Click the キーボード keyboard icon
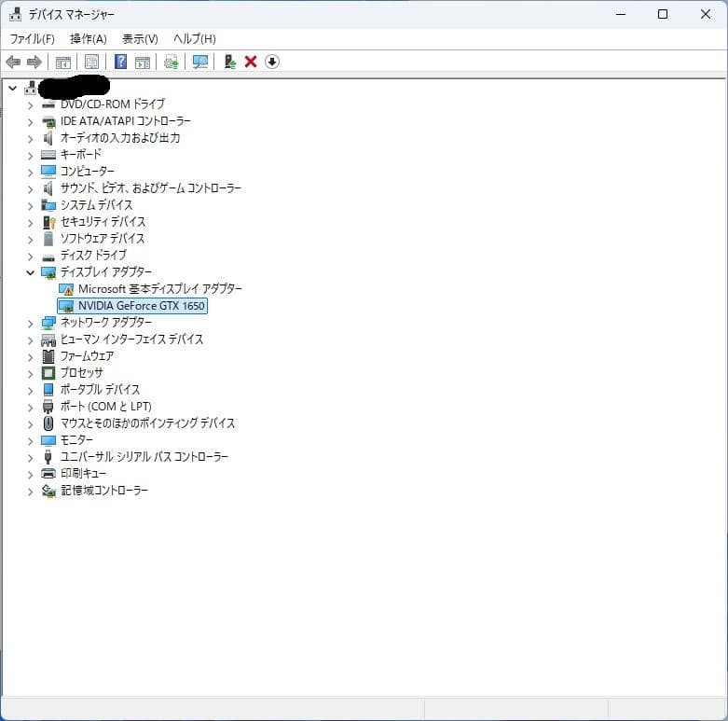The width and height of the screenshot is (728, 721). 48,155
